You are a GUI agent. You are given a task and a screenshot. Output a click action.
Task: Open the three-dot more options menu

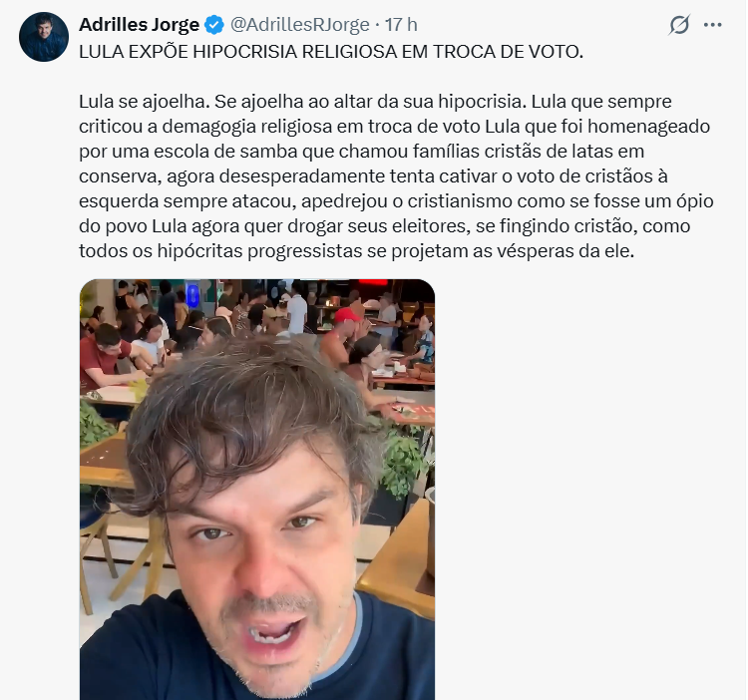(713, 25)
